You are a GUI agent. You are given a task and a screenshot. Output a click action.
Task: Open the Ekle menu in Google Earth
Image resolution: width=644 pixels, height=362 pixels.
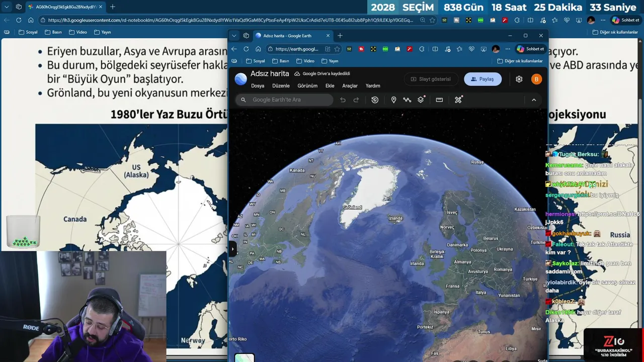(x=330, y=86)
